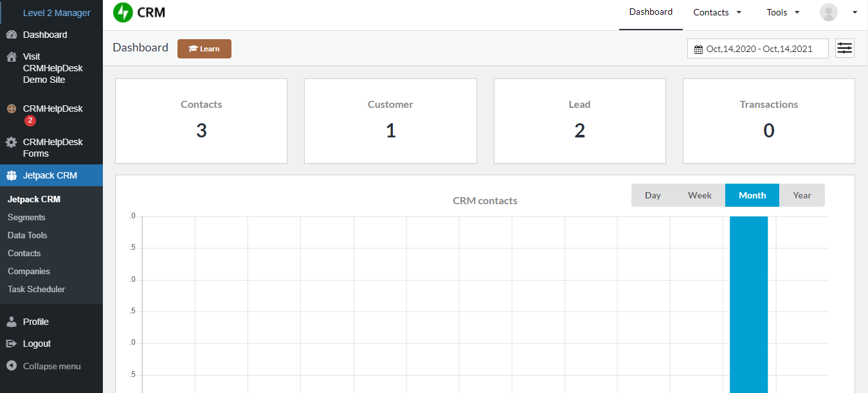The width and height of the screenshot is (868, 393).
Task: Click Level 2 Manager at sidebar top
Action: coord(57,13)
